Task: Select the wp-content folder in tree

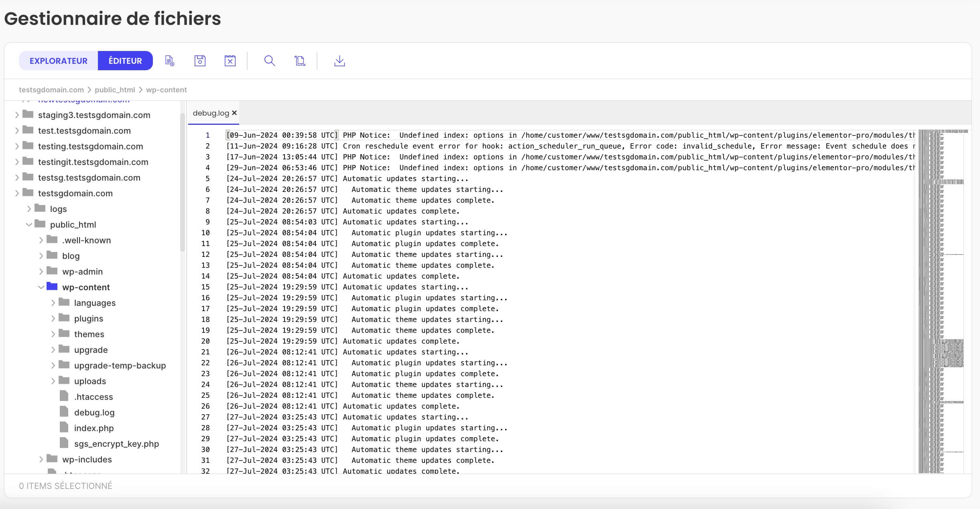Action: [x=86, y=287]
